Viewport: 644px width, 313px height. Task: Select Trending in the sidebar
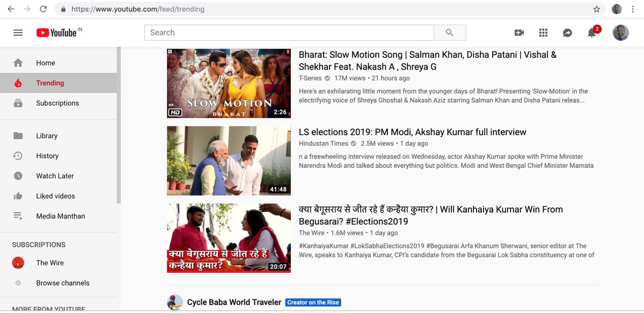click(x=58, y=83)
